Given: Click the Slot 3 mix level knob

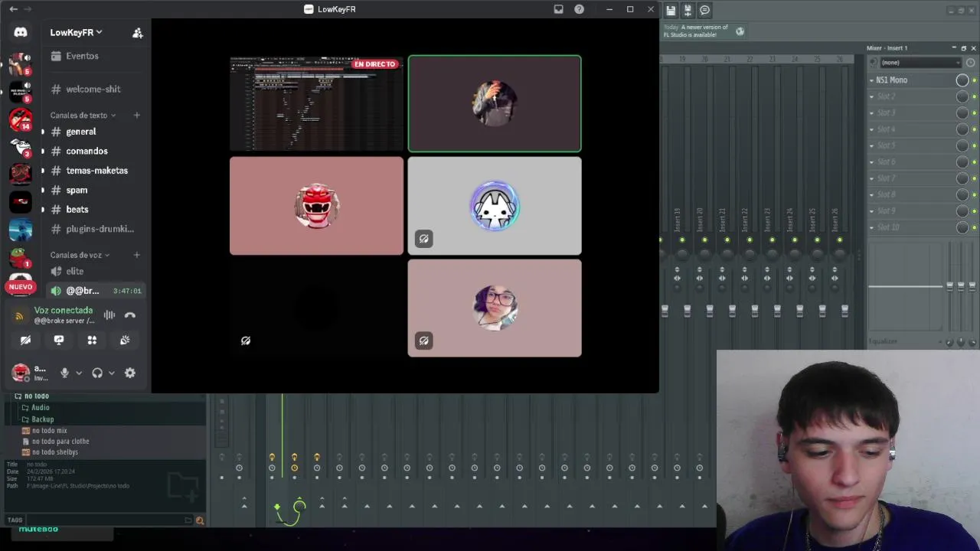Looking at the screenshot, I should click(962, 112).
